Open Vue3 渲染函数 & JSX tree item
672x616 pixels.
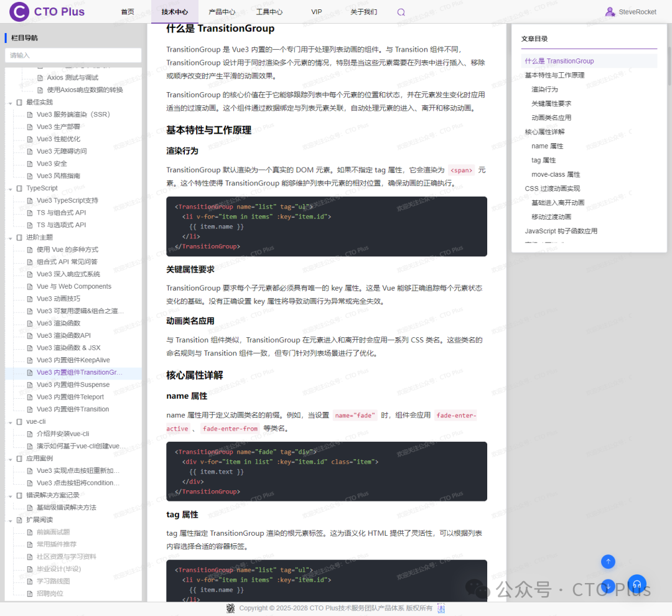(x=68, y=348)
